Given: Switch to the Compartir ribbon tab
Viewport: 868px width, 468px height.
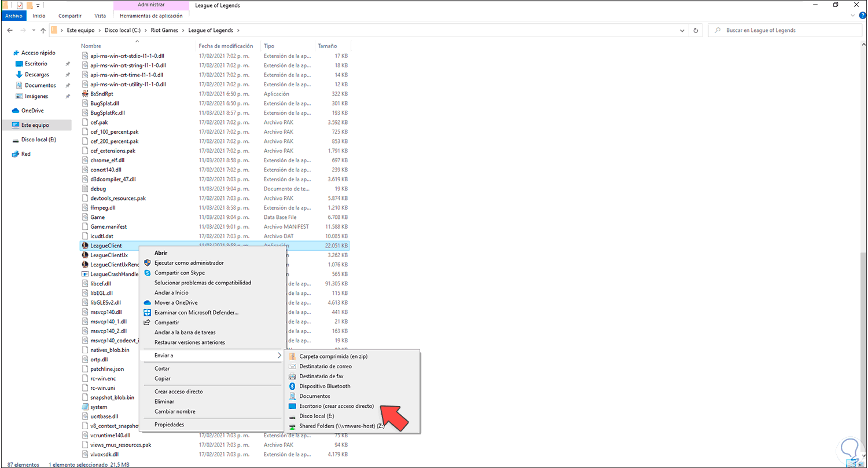Looking at the screenshot, I should 70,16.
